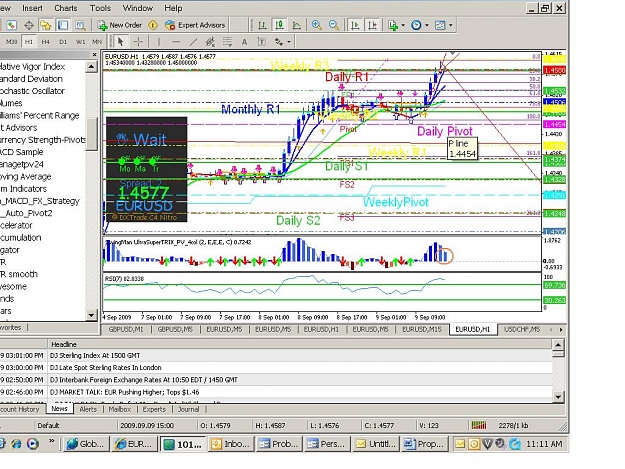
Task: Switch to USDCHF,M5 chart tab
Action: point(522,330)
